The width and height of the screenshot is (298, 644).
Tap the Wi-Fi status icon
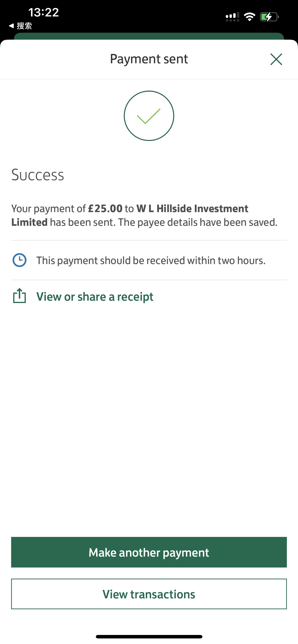[249, 17]
